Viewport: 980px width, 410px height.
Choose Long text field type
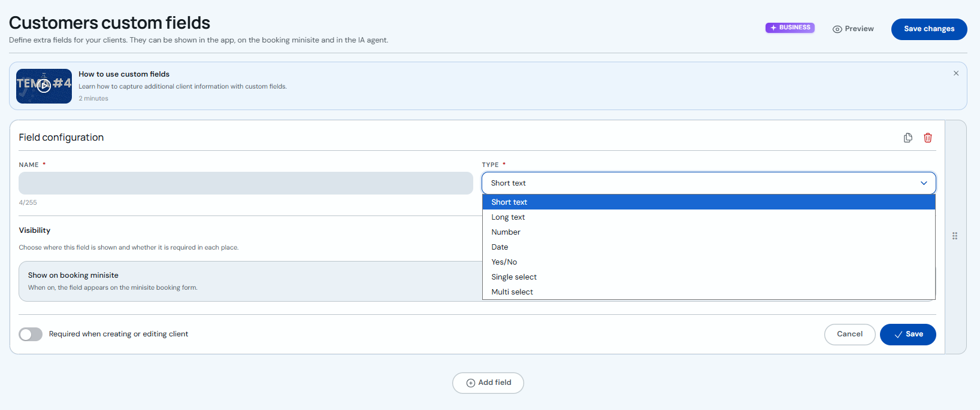coord(709,217)
